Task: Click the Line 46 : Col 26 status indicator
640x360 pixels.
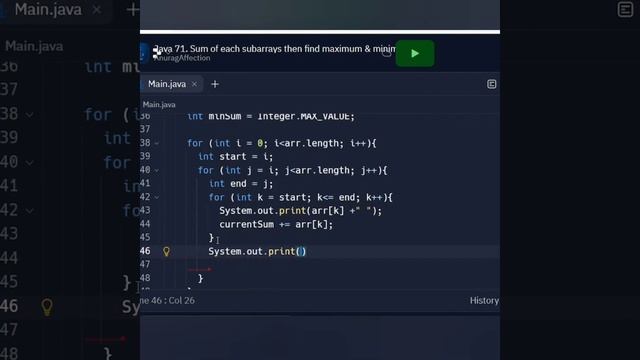Action: coord(168,300)
